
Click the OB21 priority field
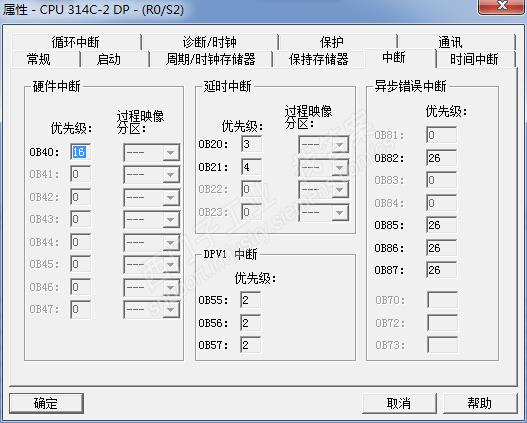point(251,167)
